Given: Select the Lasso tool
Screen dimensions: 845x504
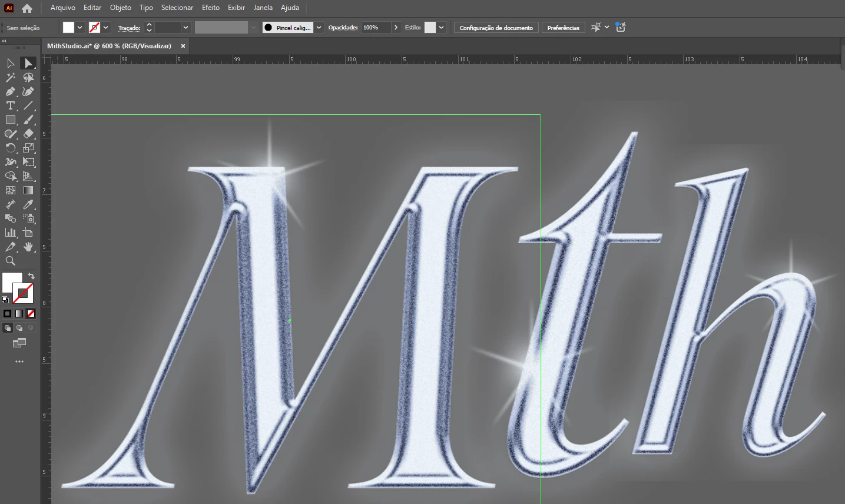Looking at the screenshot, I should coord(28,77).
